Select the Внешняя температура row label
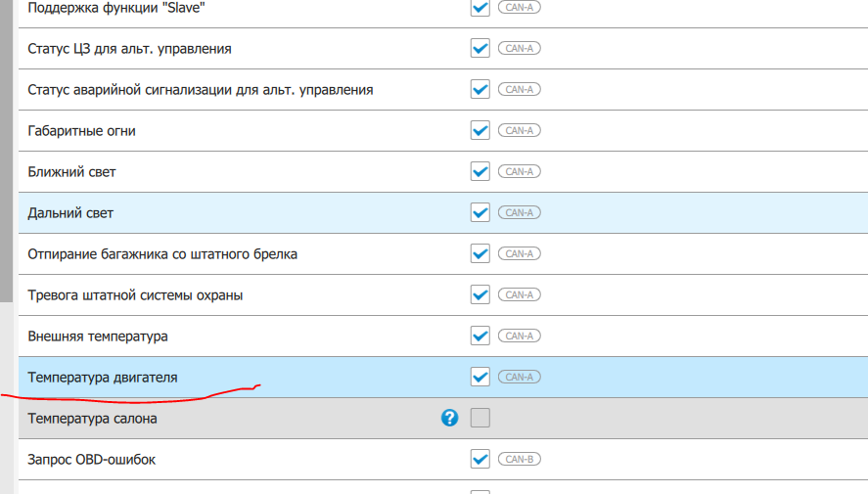The height and width of the screenshot is (494, 868). coord(98,337)
